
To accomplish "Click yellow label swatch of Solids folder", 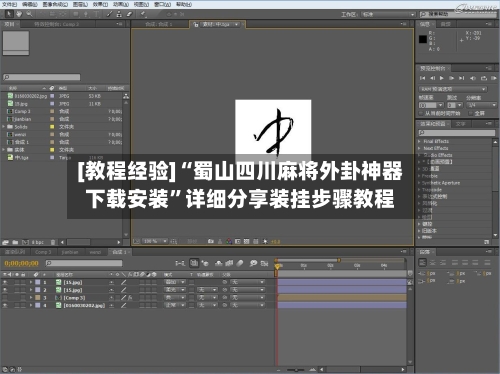I will (52, 127).
